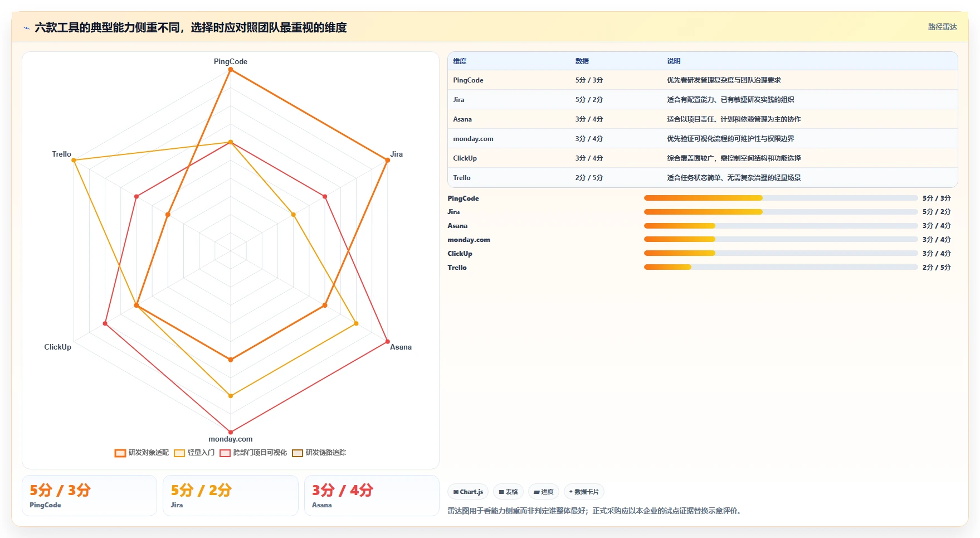The image size is (980, 538).
Task: Click the Jira axis label on radar
Action: click(x=396, y=154)
